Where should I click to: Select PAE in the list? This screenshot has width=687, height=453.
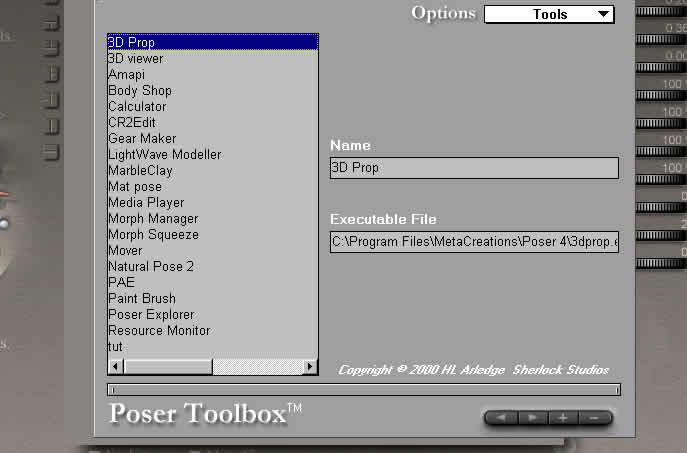click(212, 282)
